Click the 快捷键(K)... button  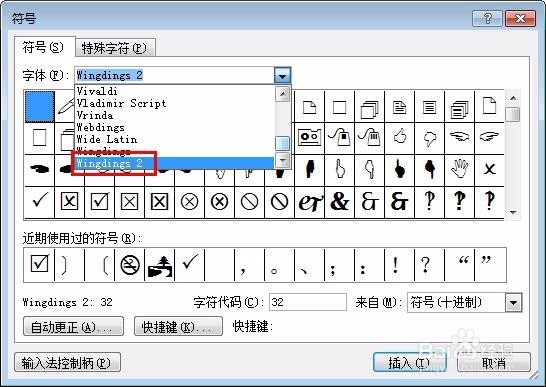(x=178, y=326)
